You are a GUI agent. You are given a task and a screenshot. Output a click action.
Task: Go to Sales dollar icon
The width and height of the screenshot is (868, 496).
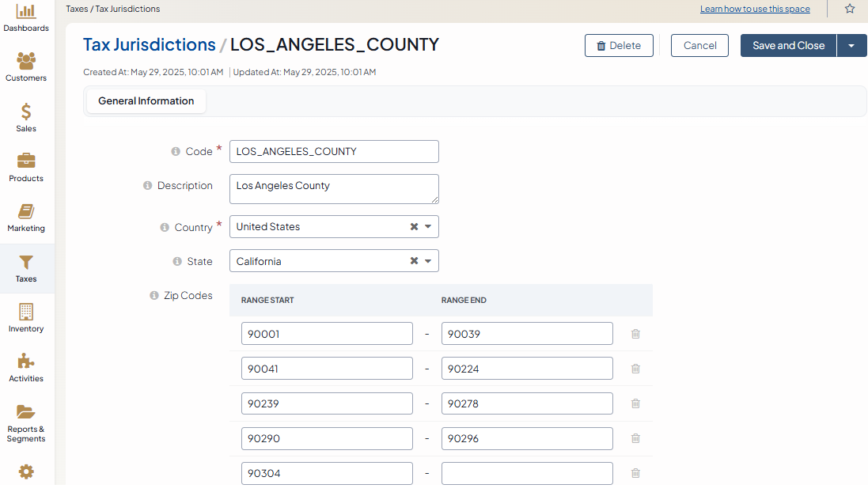point(26,112)
